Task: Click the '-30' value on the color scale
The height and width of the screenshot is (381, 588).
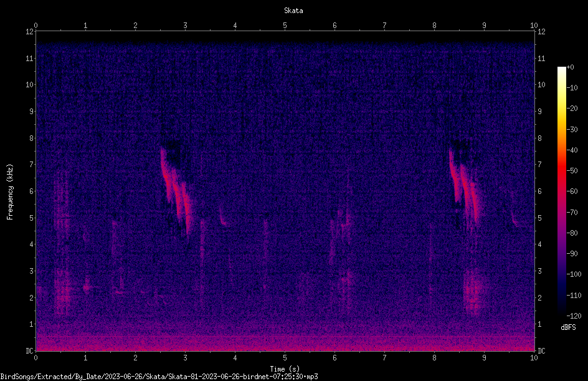Action: click(572, 130)
